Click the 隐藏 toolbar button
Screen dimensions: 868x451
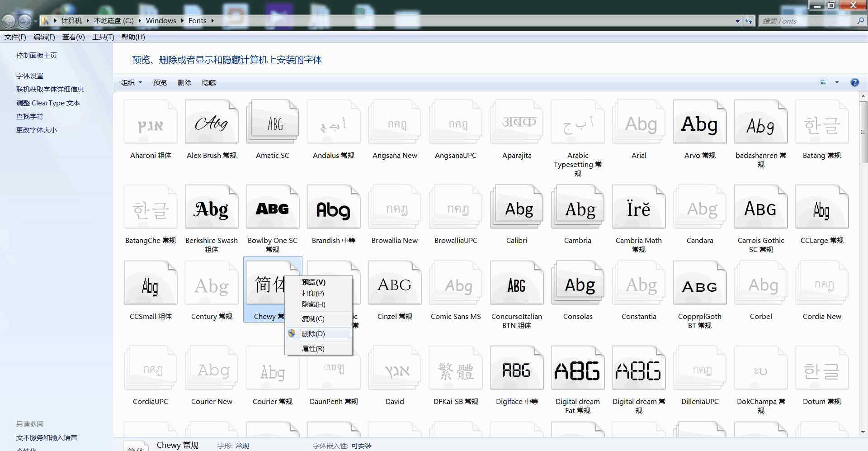(209, 82)
